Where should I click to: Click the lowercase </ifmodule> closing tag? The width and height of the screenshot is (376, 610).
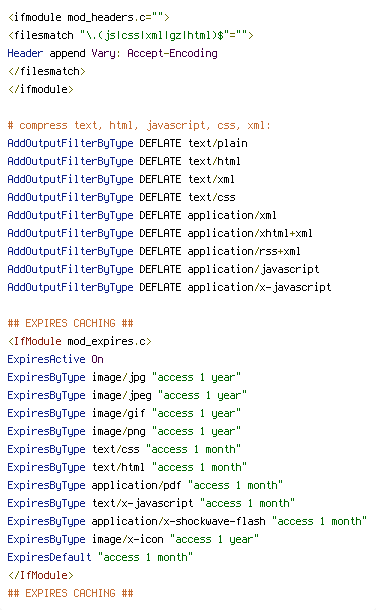click(40, 89)
